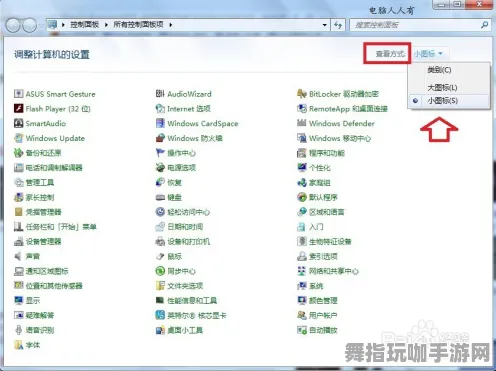Screen dimensions: 496x371
Task: Open the 同步中心 link
Action: point(181,271)
